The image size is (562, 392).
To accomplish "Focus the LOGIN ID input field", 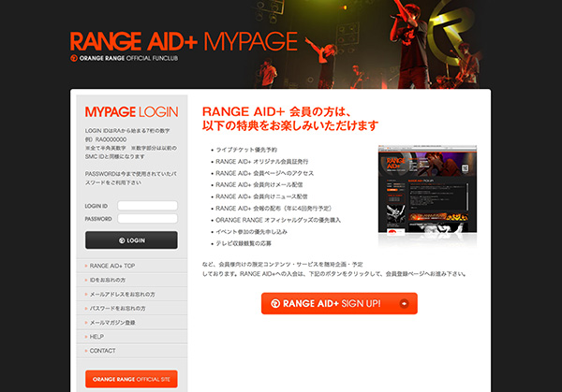I will click(147, 206).
